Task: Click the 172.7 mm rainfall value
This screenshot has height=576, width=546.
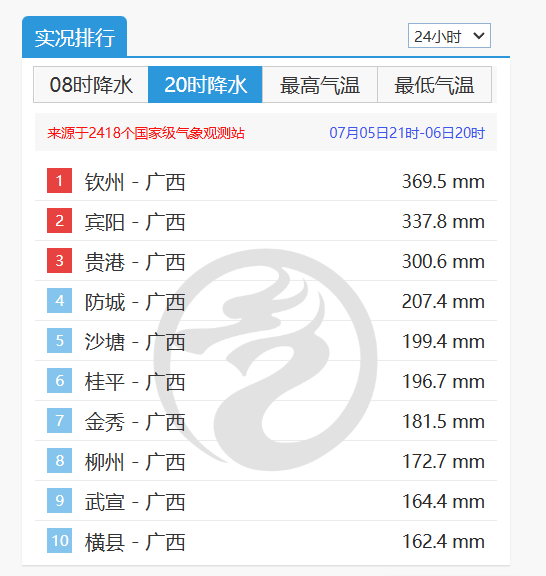Action: (443, 461)
